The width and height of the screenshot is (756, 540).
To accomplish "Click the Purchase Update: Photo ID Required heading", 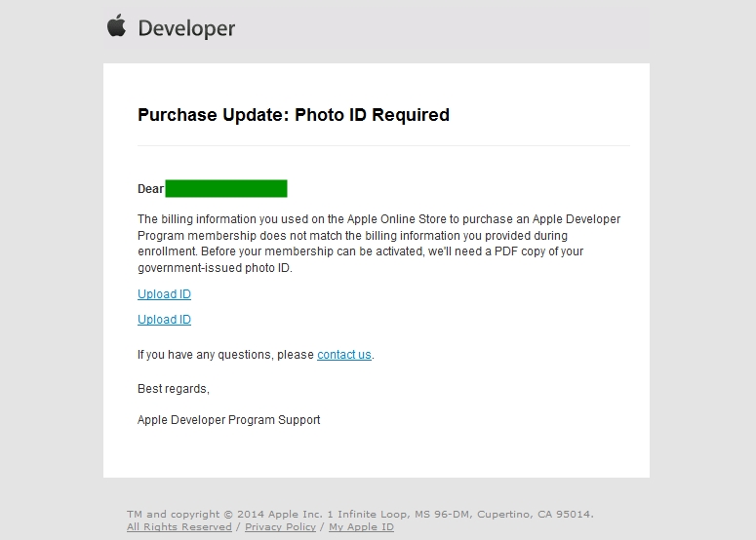I will tap(294, 115).
